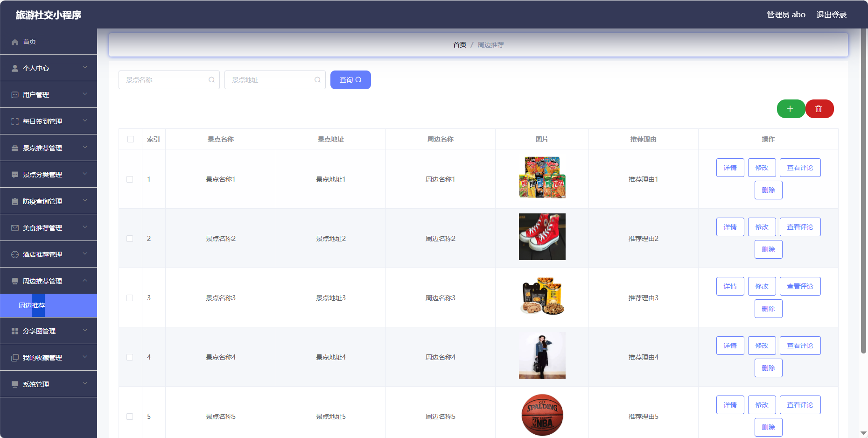Click 查看评论 for 景点名称5 row

pyautogui.click(x=800, y=405)
